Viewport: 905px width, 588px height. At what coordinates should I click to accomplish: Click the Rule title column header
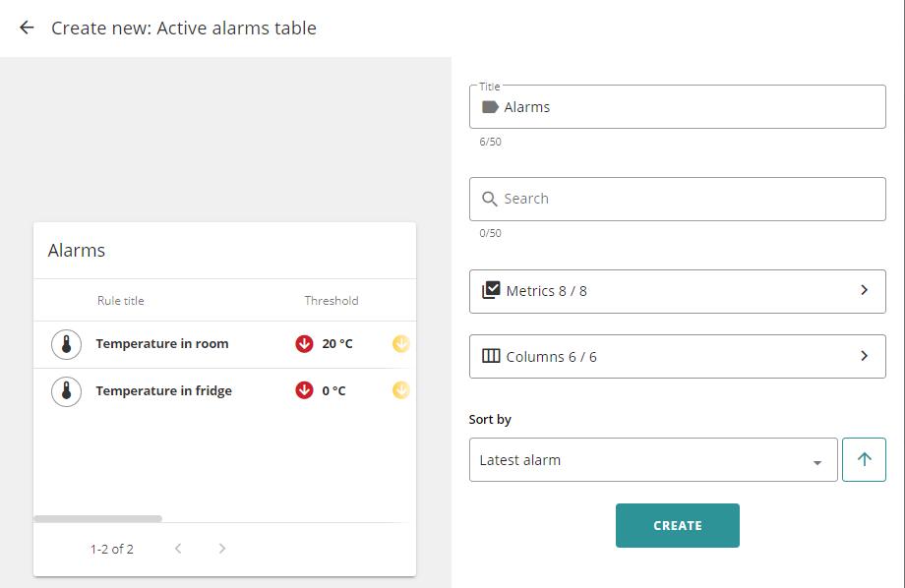(x=121, y=301)
